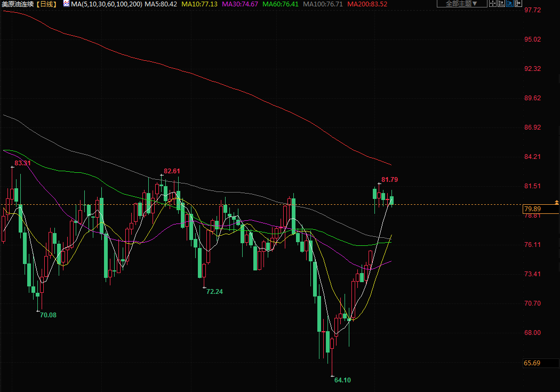Click the exit/export arrow icon at top right
This screenshot has width=560, height=392.
click(519, 4)
